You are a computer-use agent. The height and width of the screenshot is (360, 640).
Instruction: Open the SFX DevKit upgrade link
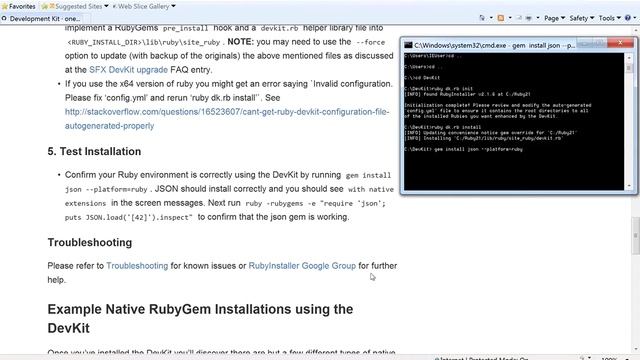[x=128, y=70]
